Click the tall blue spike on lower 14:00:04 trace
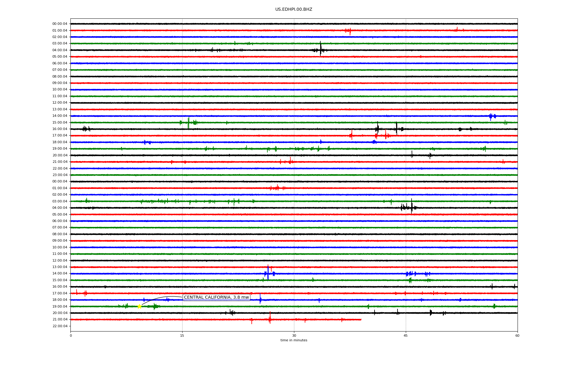This screenshot has height=368, width=588. [268, 273]
